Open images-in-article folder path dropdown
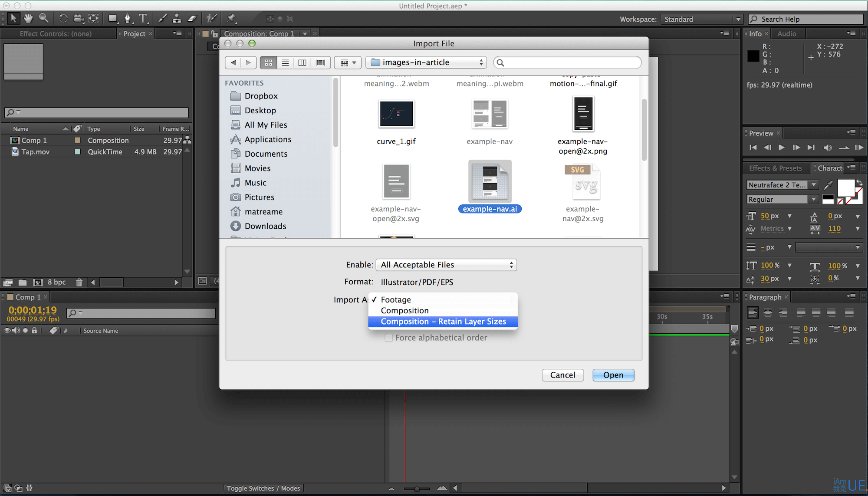The image size is (868, 496). [426, 62]
